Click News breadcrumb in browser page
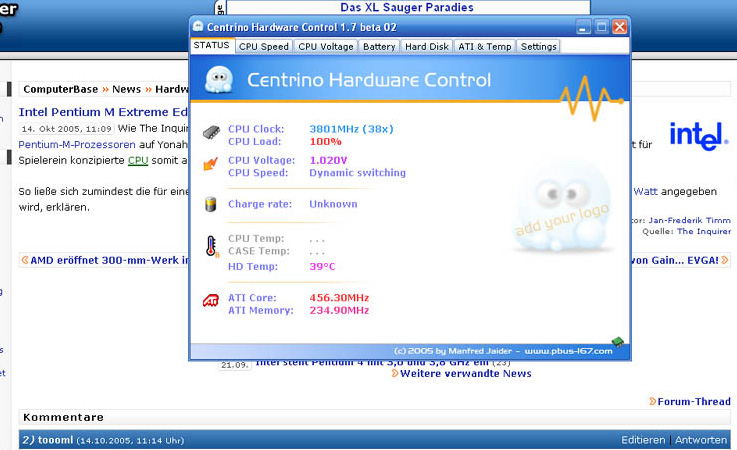737x450 pixels. [x=126, y=89]
